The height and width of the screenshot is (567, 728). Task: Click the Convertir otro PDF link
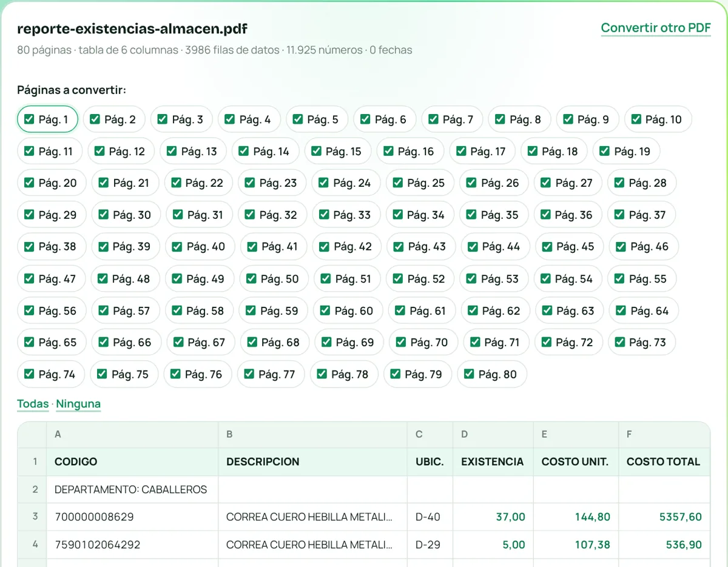click(655, 28)
